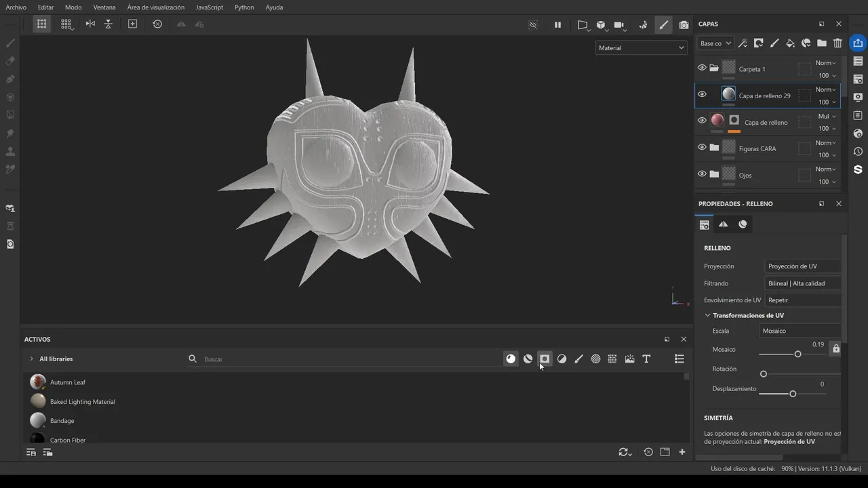Adjust the Mosaico slider handle

tap(797, 354)
